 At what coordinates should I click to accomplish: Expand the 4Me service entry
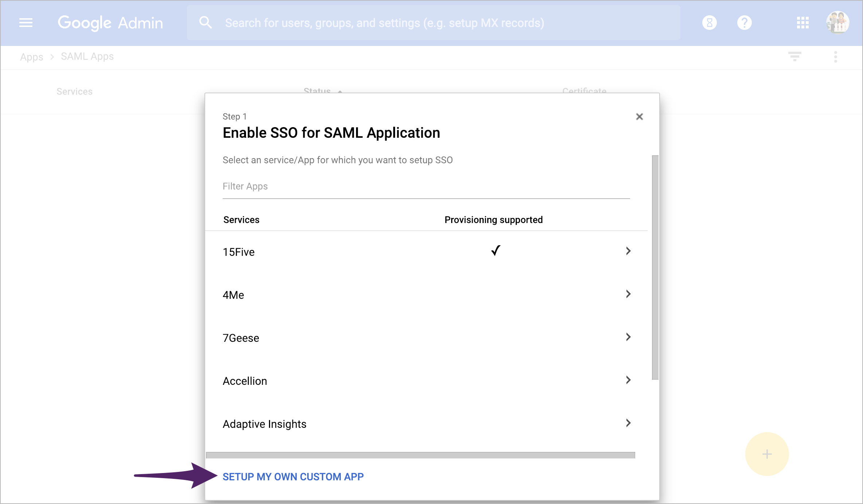pos(628,294)
